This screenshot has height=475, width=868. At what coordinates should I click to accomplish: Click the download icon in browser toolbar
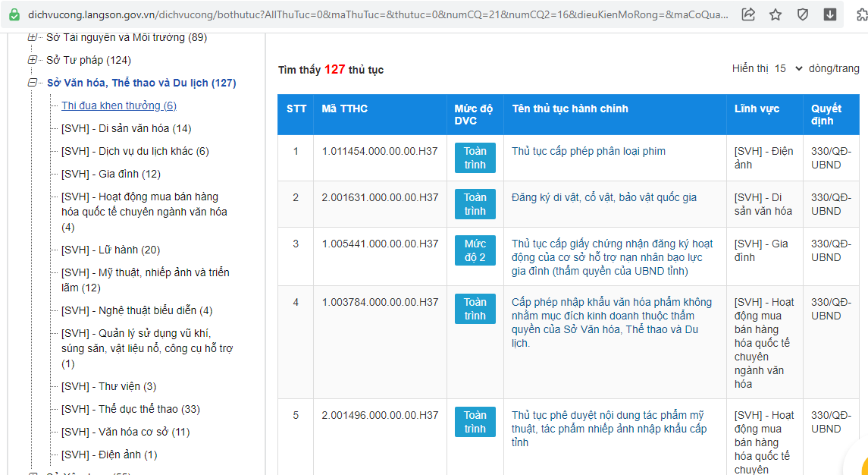click(x=830, y=14)
